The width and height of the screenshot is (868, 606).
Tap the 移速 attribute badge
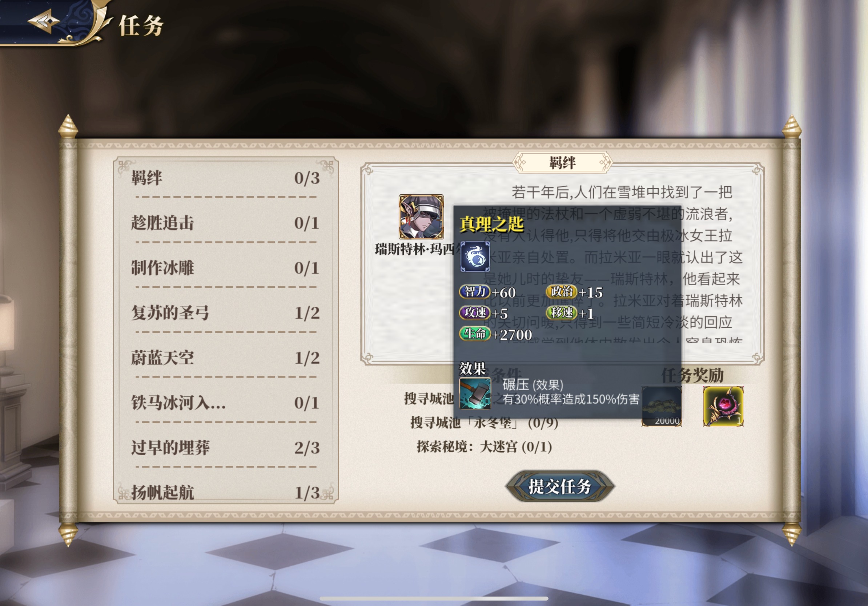(562, 313)
